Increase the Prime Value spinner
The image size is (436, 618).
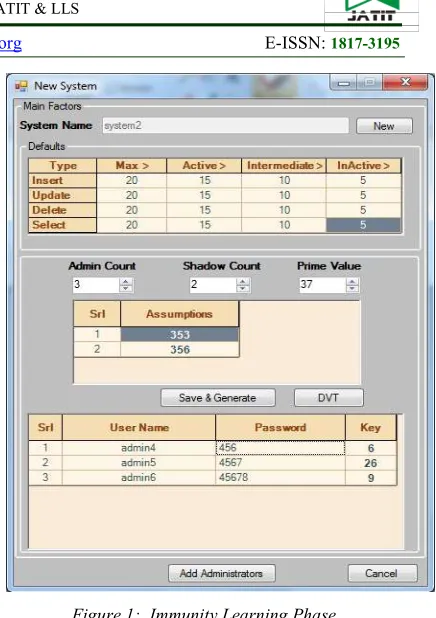point(352,281)
